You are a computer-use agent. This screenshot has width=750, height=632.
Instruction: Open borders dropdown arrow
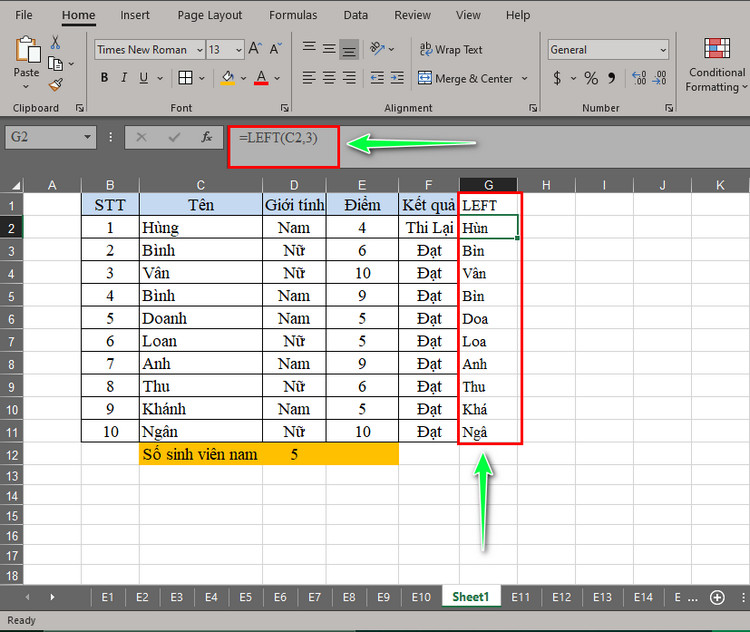click(x=202, y=78)
